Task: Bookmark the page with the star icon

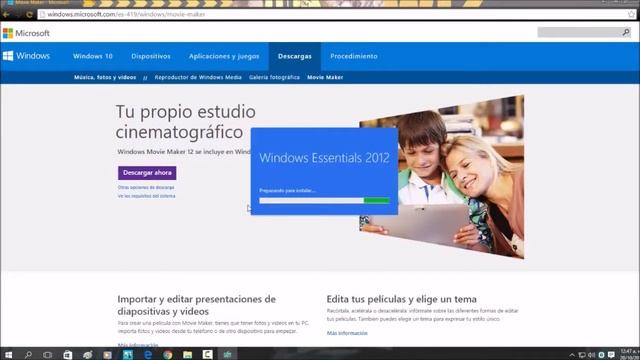Action: [631, 14]
